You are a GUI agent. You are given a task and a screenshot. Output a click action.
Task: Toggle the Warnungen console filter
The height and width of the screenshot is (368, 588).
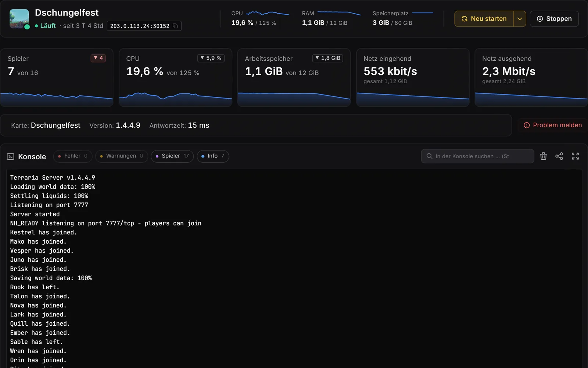122,156
